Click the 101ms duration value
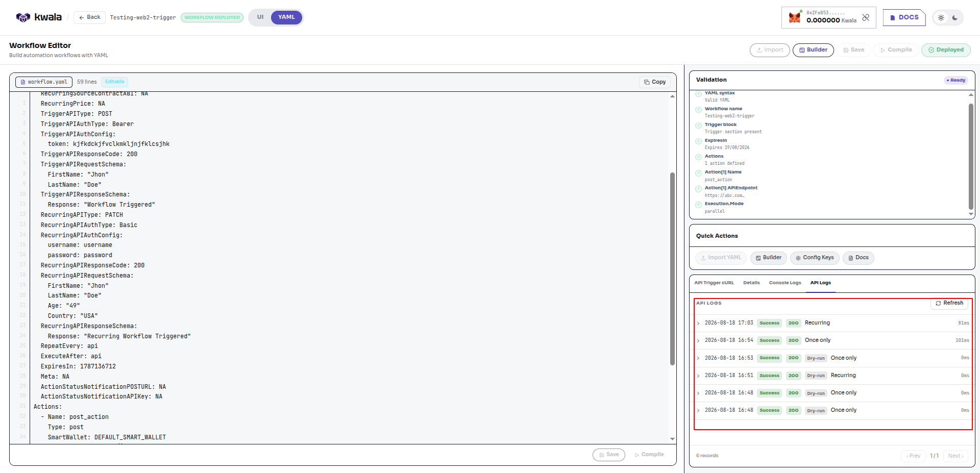Viewport: 980px width, 473px height. 962,340
